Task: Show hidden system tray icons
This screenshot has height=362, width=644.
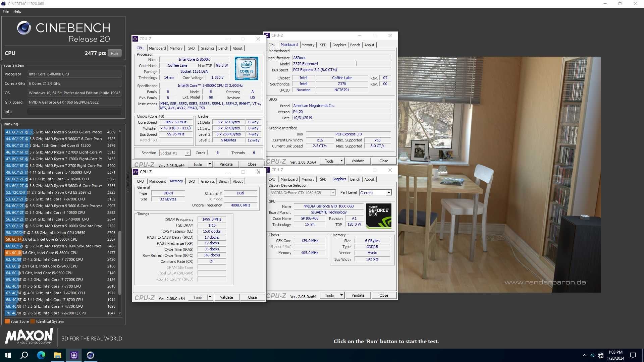Action: tap(585, 355)
